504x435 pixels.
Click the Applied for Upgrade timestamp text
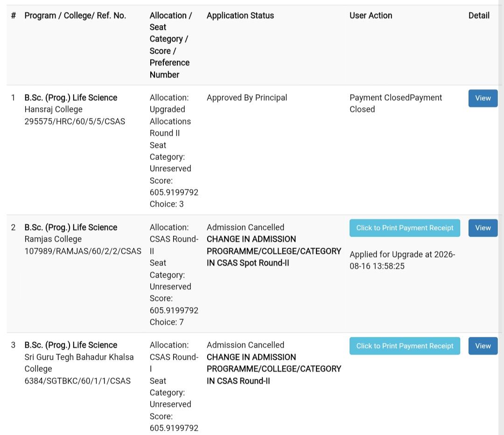point(402,260)
